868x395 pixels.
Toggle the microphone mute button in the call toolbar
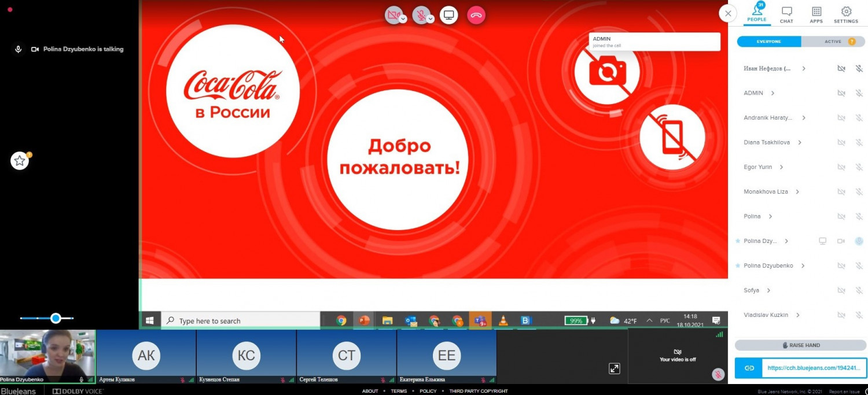click(x=421, y=15)
